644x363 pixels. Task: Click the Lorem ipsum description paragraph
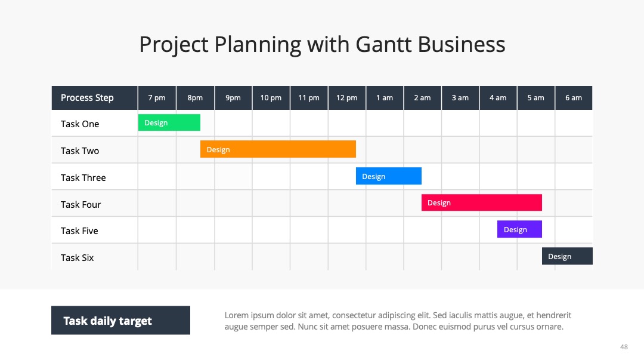click(398, 321)
